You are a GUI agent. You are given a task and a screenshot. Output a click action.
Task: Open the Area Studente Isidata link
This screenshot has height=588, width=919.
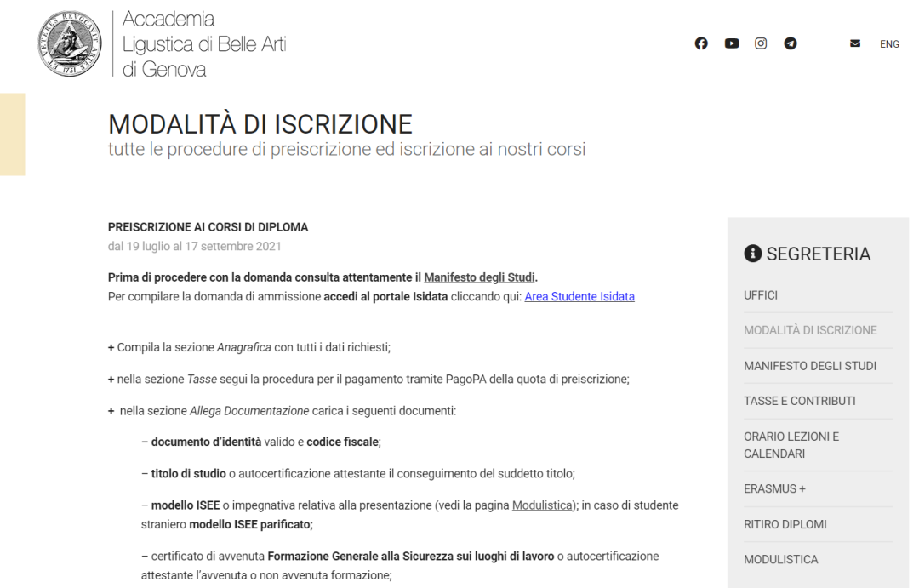(579, 297)
